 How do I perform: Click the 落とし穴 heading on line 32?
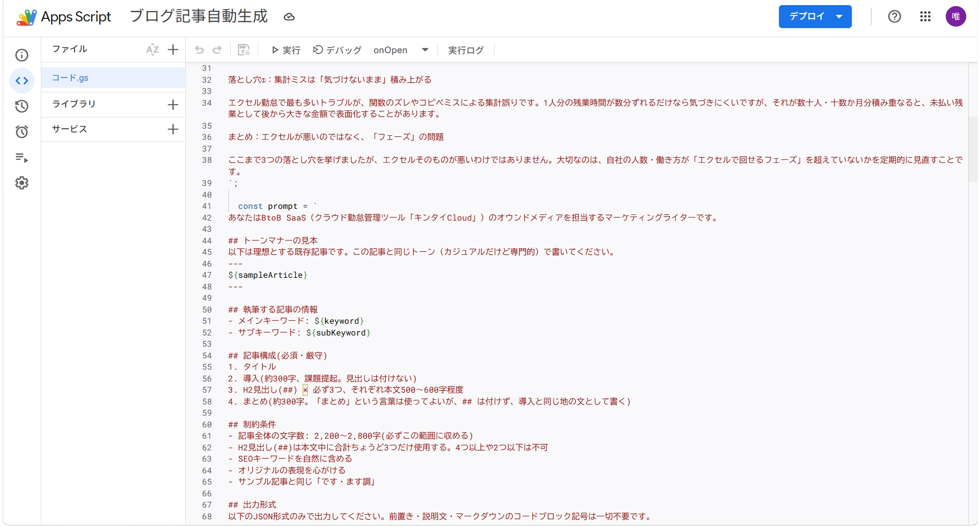pos(330,80)
